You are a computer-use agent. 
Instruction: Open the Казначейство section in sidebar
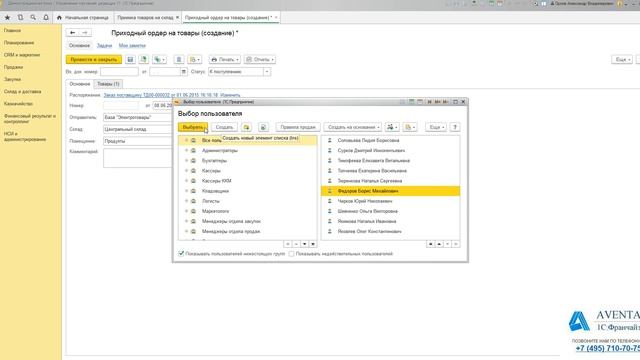pyautogui.click(x=18, y=104)
